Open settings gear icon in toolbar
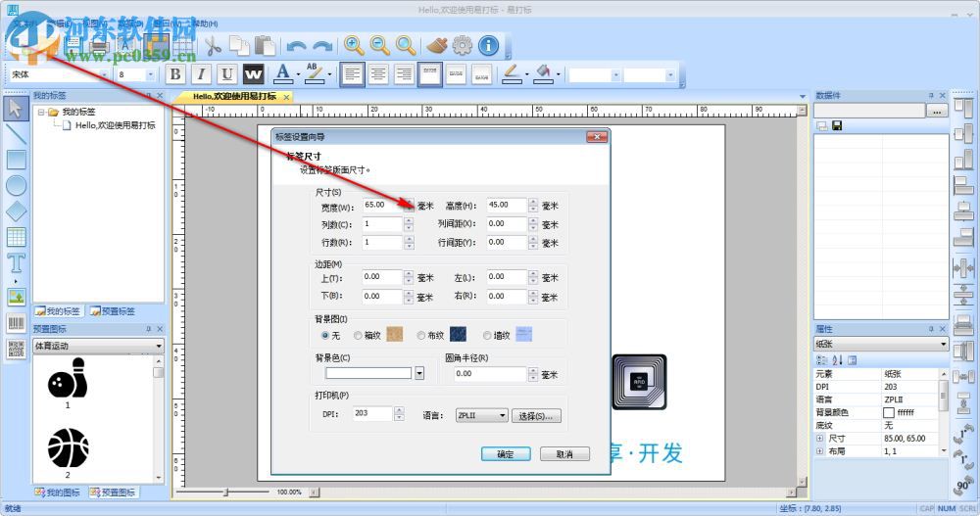980x516 pixels. pyautogui.click(x=463, y=45)
